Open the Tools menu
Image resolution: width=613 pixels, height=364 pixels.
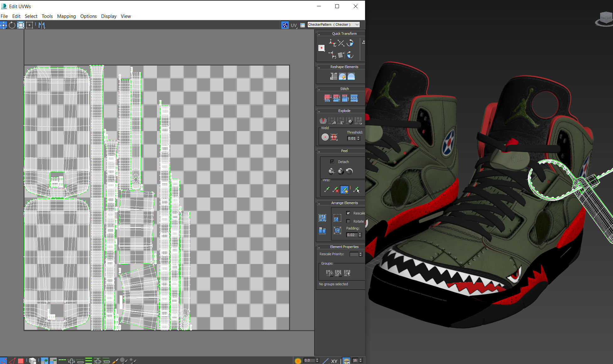(x=47, y=16)
